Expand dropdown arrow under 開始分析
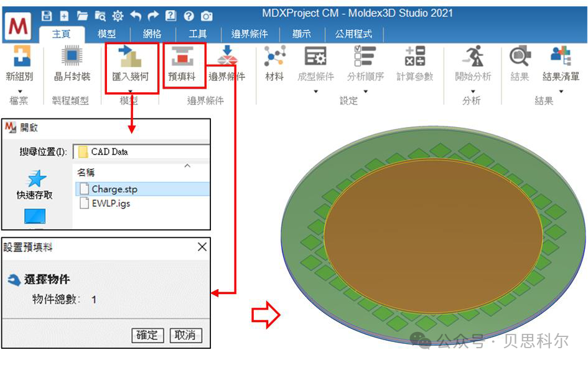588x365 pixels. 473,91
